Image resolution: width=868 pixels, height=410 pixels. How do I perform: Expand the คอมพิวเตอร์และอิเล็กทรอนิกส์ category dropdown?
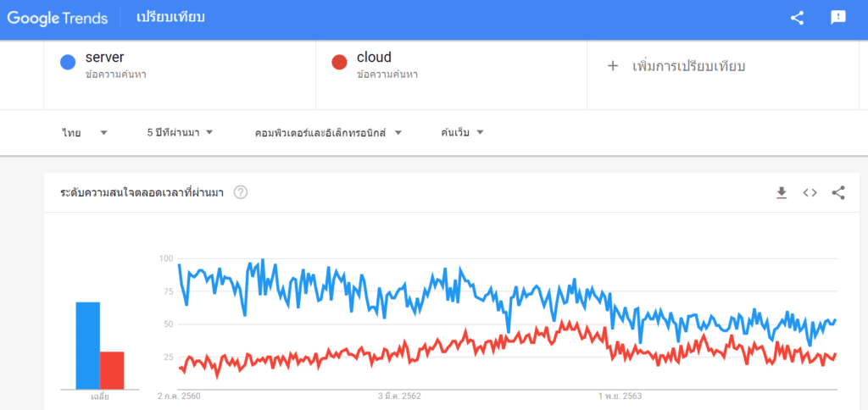328,133
